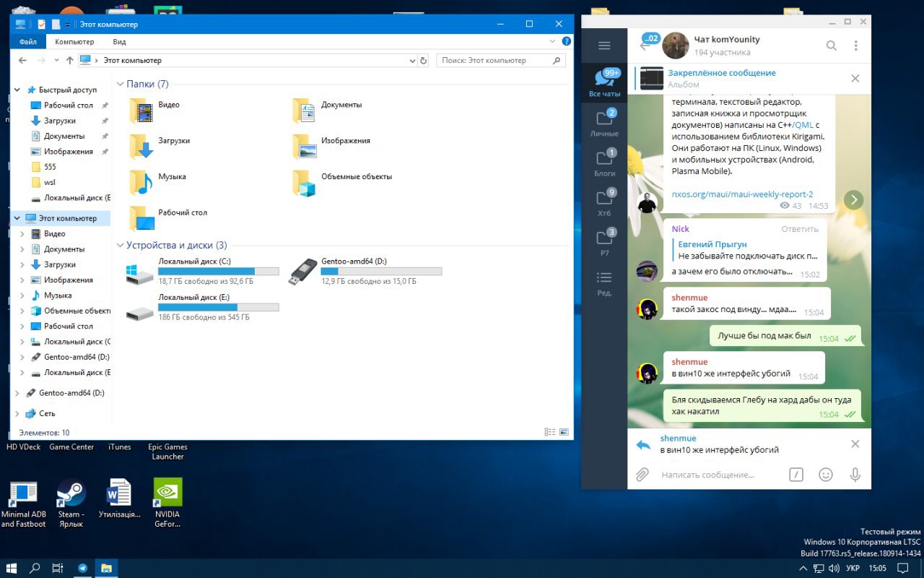Select the All chats folder in Telegram
Viewport: 924px width, 578px height.
coord(604,84)
